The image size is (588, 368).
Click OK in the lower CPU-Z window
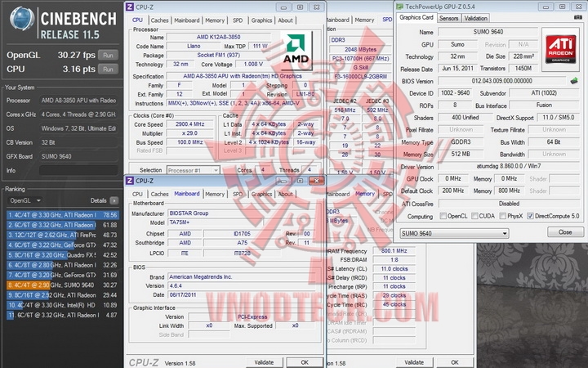point(305,362)
